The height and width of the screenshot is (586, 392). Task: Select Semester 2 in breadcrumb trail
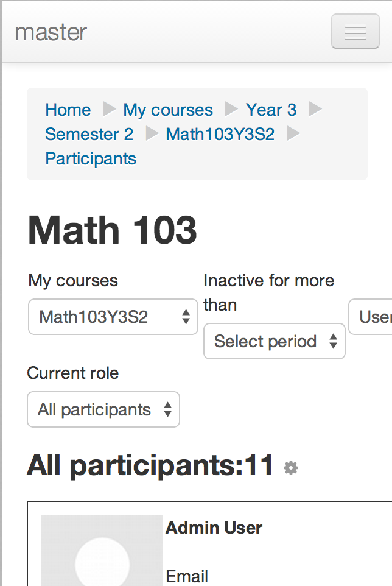pyautogui.click(x=89, y=134)
